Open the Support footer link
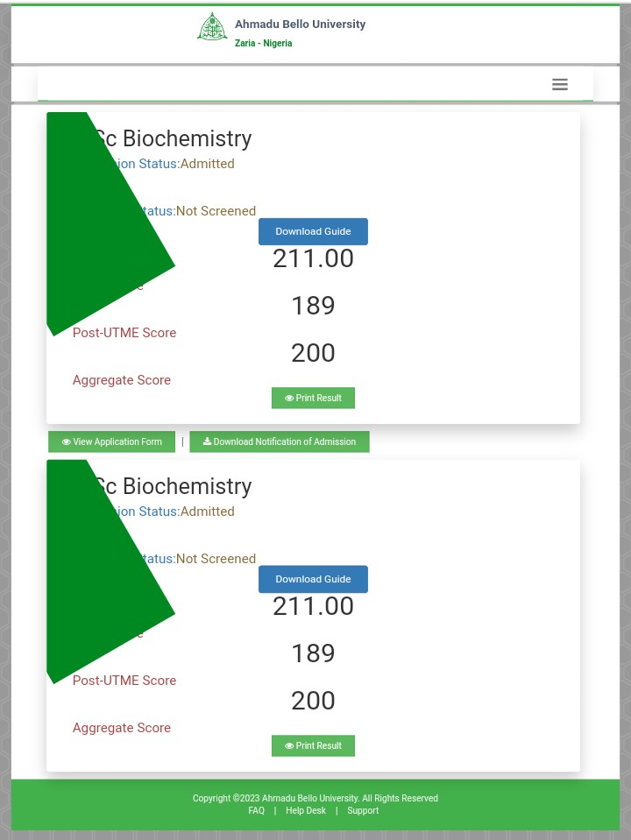This screenshot has width=631, height=840. click(363, 811)
